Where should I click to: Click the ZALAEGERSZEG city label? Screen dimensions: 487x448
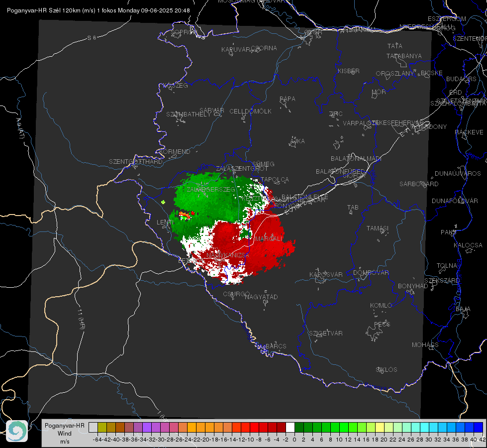pyautogui.click(x=210, y=189)
